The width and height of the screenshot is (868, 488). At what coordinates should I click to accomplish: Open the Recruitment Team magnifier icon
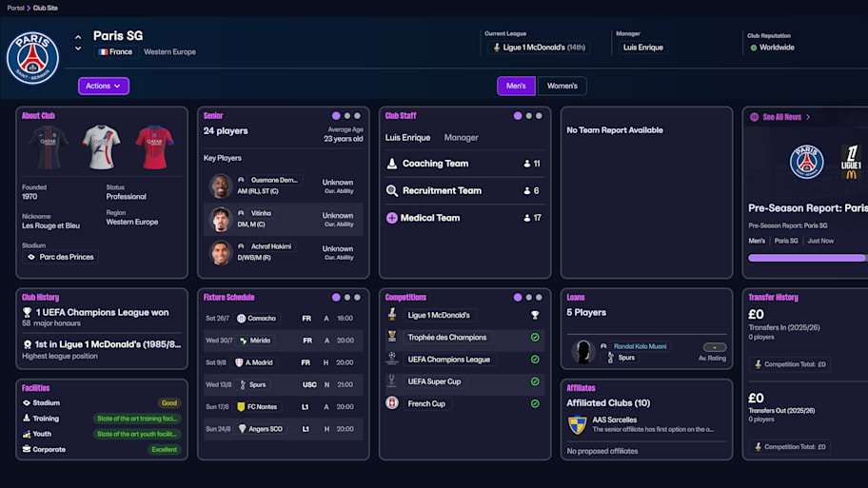point(391,190)
